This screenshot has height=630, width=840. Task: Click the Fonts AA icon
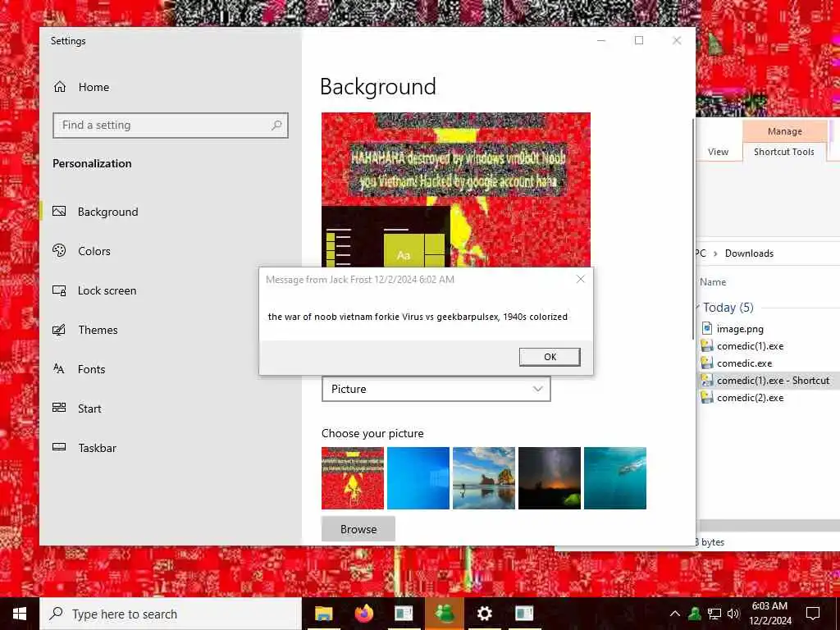pyautogui.click(x=59, y=368)
